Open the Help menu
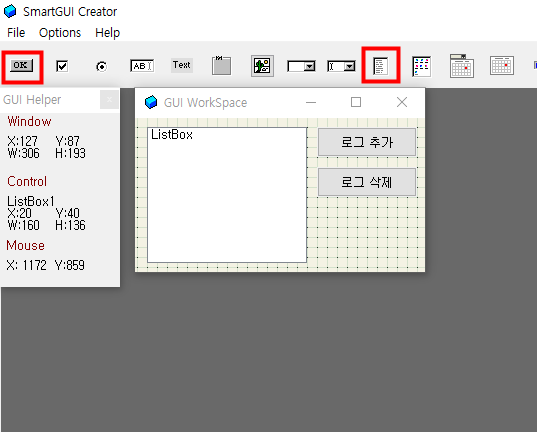537x432 pixels. coord(108,33)
